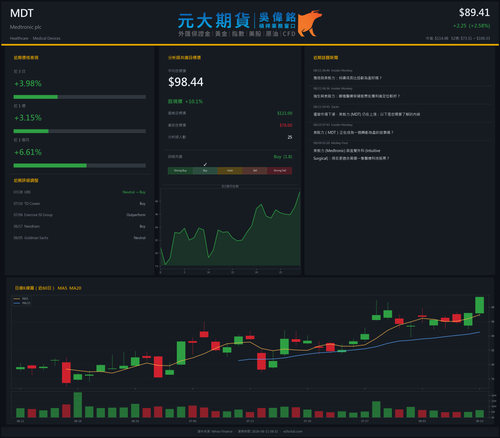Open the first Insider Monkey news headline
500x438 pixels.
tap(347, 78)
